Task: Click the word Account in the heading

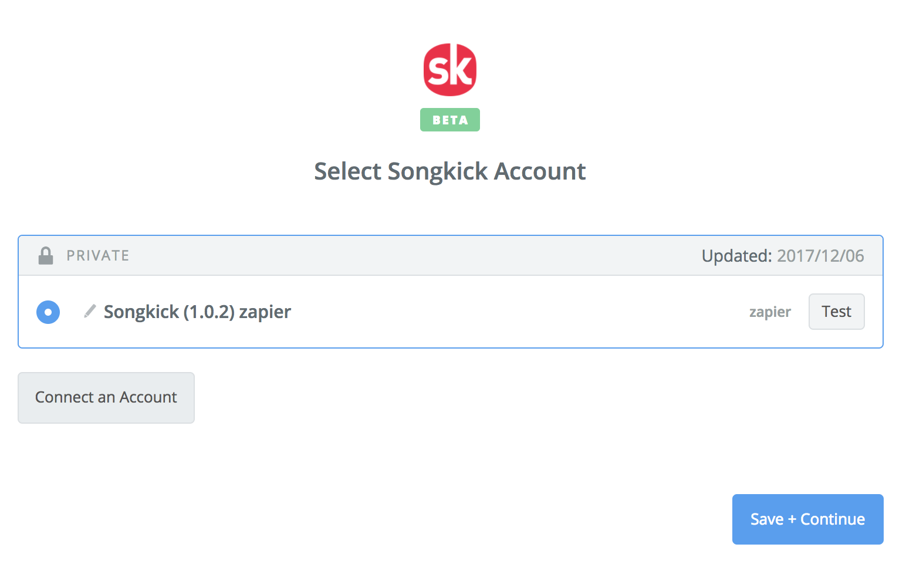Action: point(540,171)
